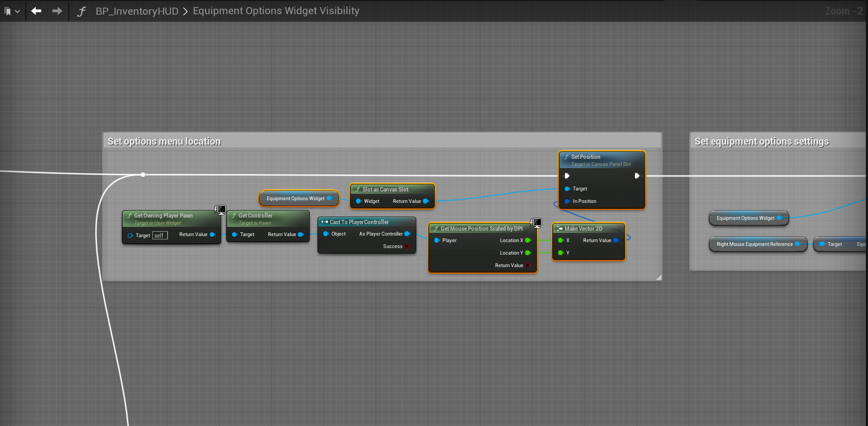Click the Slot as Canvas Slot Return Value pin
The height and width of the screenshot is (426, 868).
click(426, 201)
